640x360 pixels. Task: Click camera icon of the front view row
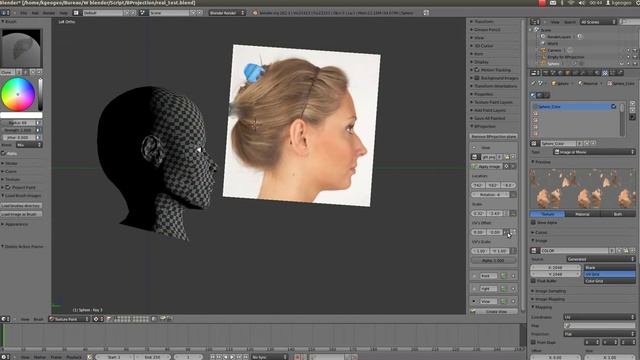(x=503, y=276)
